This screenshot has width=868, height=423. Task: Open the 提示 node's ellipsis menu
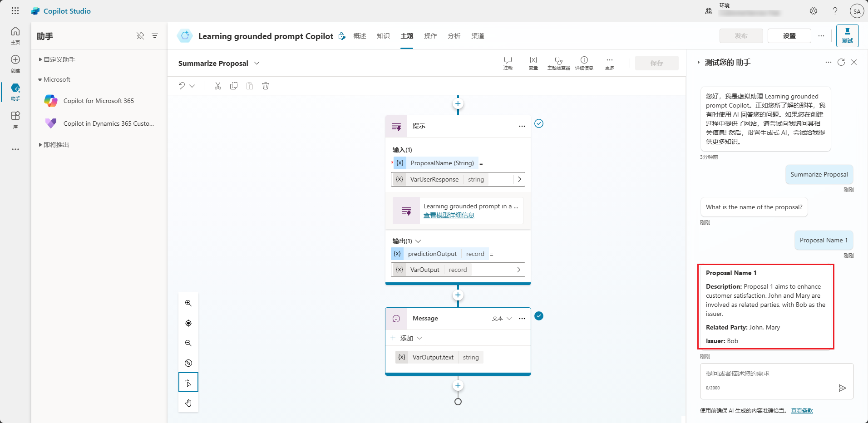522,126
